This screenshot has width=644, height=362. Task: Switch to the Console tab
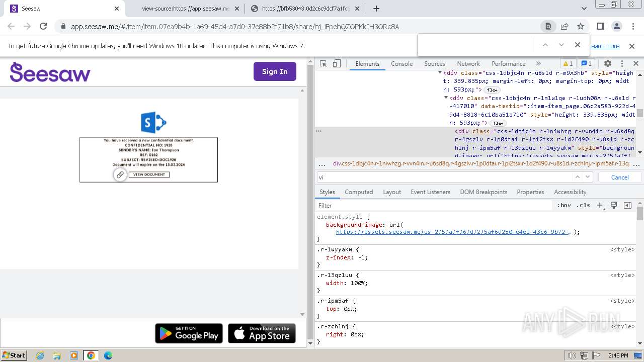[x=402, y=64]
